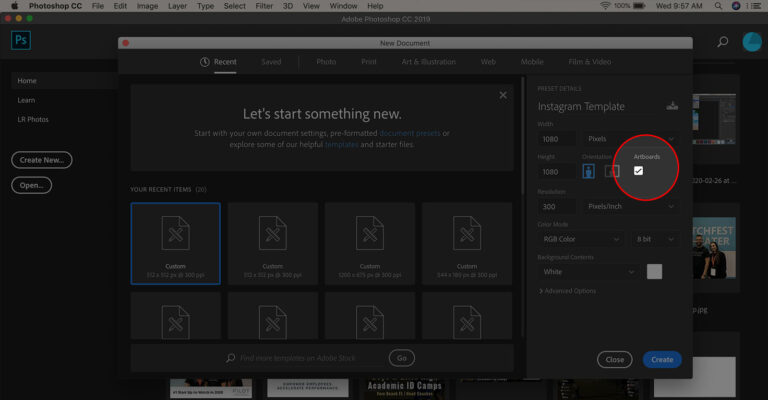The height and width of the screenshot is (400, 768).
Task: Select portrait orientation icon
Action: click(588, 171)
